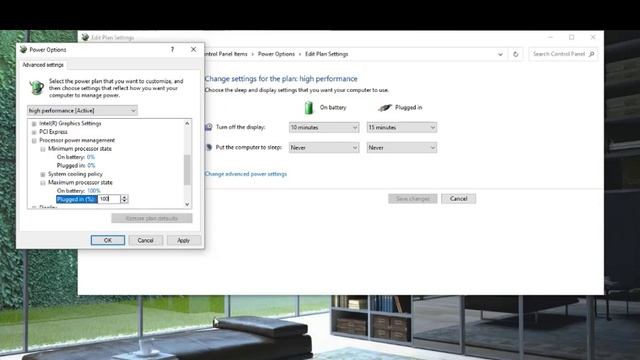Decrease Plugged in percent with spinner down arrow
The width and height of the screenshot is (640, 360).
click(124, 201)
